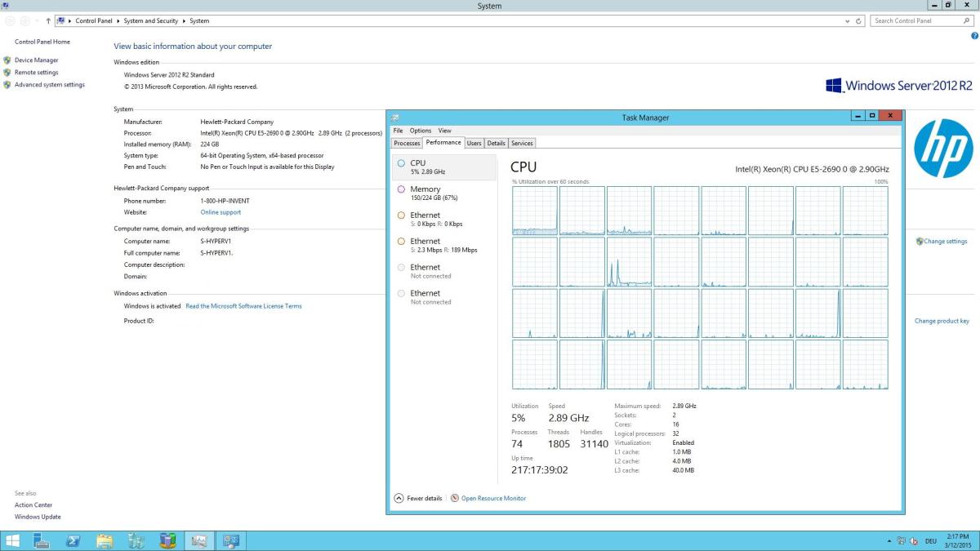
Task: Open Device Manager link
Action: (36, 60)
